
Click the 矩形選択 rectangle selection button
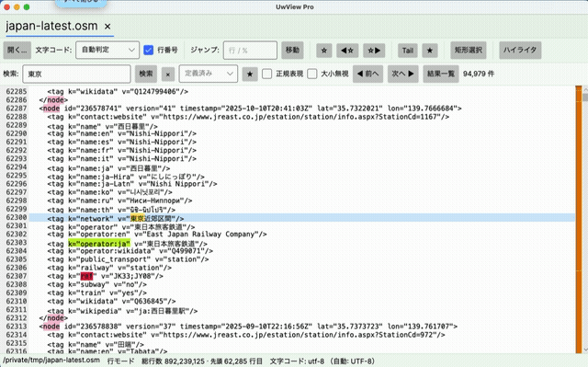tap(469, 51)
